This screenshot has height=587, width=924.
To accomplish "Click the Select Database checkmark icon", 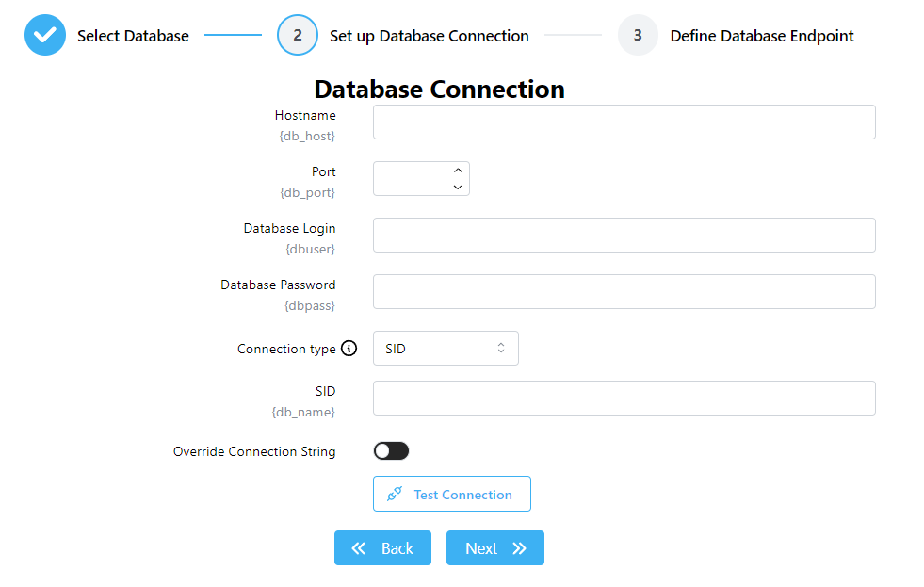I will tap(44, 36).
